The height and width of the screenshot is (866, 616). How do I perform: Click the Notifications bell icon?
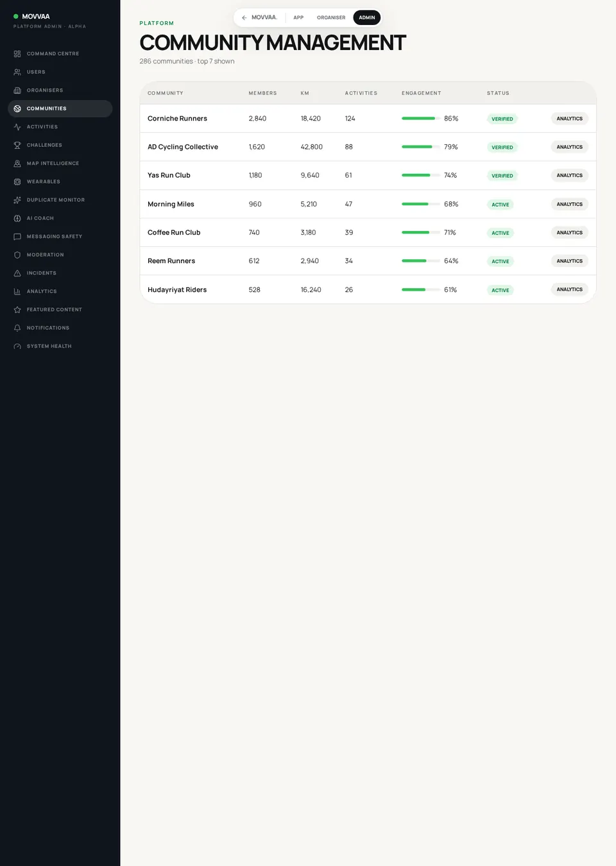[17, 328]
